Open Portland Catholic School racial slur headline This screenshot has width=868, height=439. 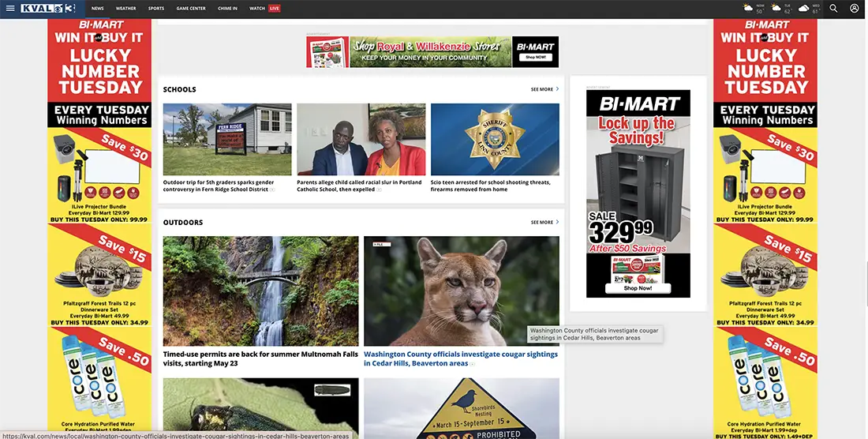(x=359, y=186)
